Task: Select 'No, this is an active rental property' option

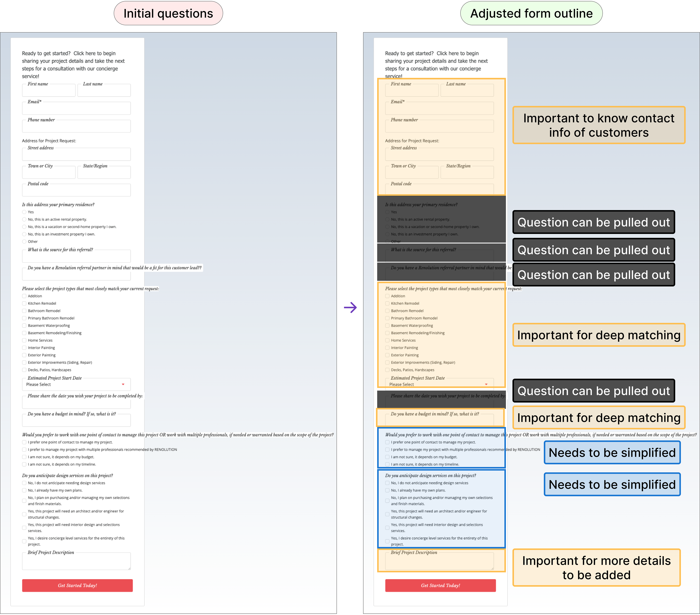Action: point(24,219)
